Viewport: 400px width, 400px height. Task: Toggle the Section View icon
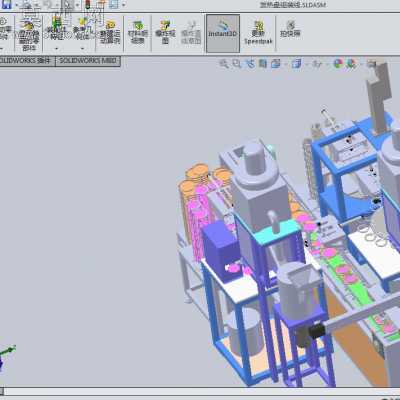pos(263,63)
